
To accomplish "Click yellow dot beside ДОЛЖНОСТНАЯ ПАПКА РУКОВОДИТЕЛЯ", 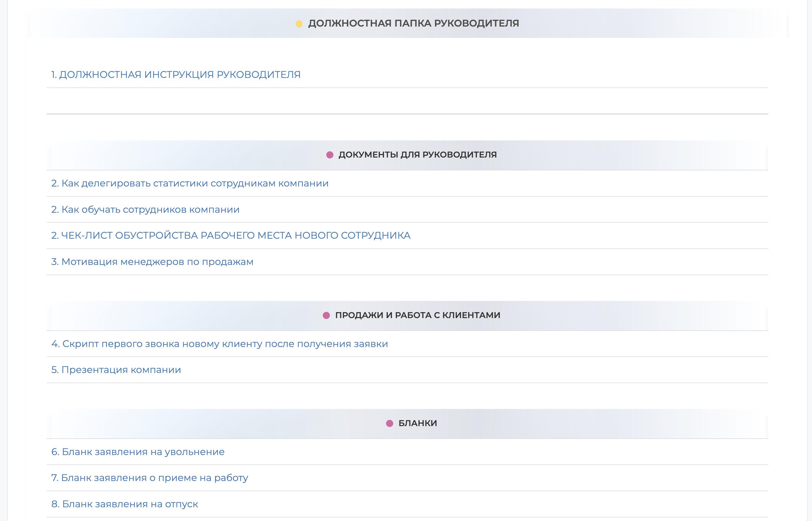I will [x=299, y=24].
